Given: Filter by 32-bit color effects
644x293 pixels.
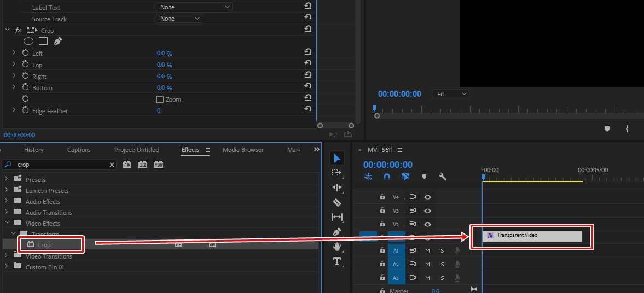Looking at the screenshot, I should pyautogui.click(x=142, y=165).
